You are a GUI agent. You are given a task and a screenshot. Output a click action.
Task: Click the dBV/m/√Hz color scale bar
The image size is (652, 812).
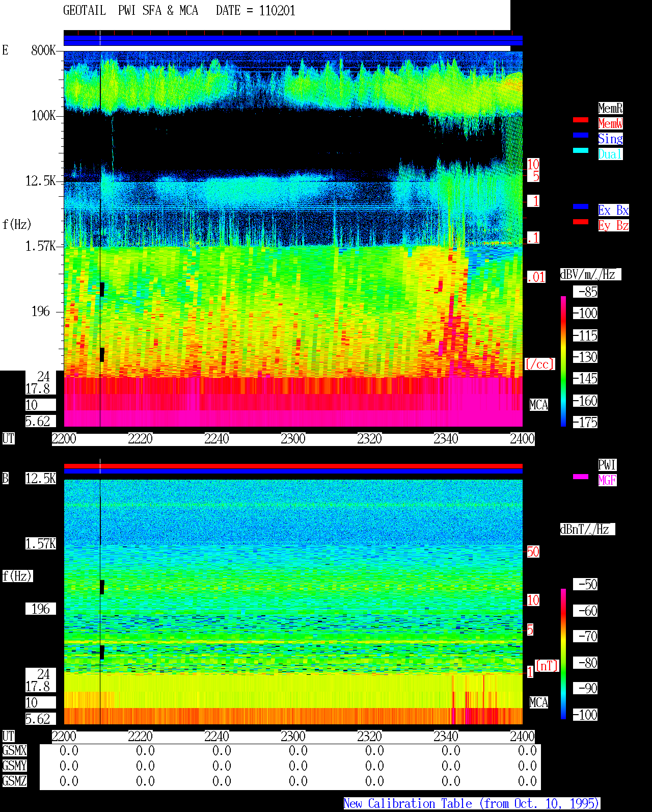(563, 361)
